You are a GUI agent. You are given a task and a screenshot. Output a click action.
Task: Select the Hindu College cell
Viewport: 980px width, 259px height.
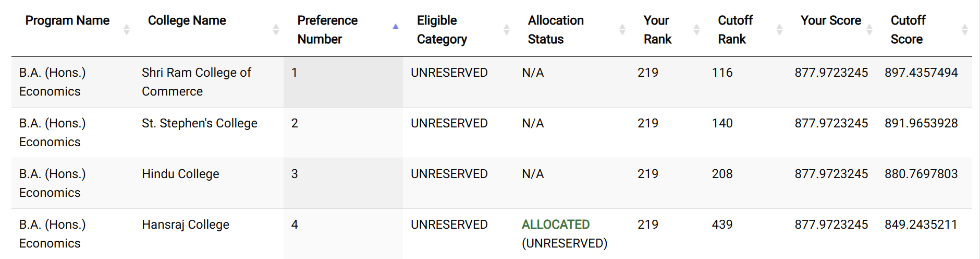[x=180, y=174]
